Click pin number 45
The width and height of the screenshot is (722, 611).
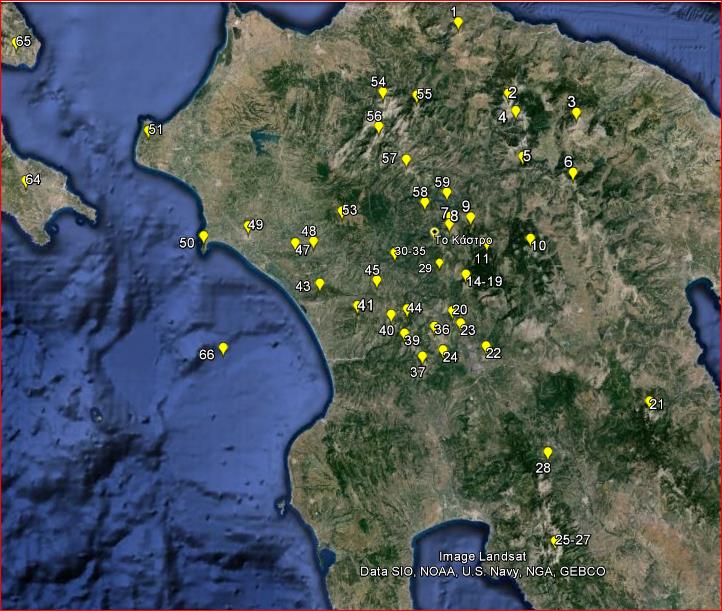click(x=377, y=281)
